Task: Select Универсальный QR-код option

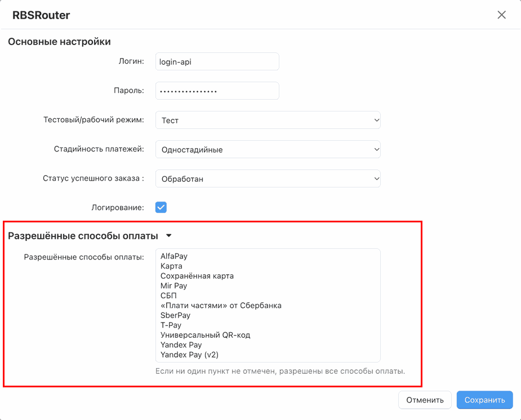Action: pos(268,335)
